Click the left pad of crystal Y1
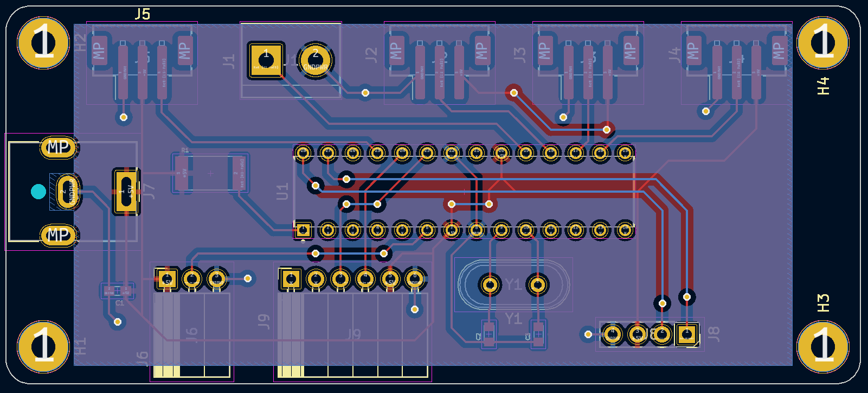Screen dimensions: 868x393 (490, 284)
